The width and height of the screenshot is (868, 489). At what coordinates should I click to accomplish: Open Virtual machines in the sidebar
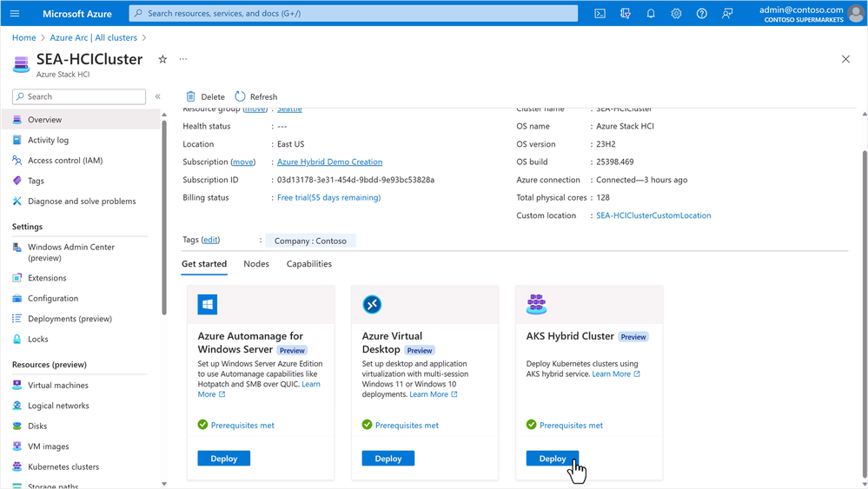click(x=58, y=386)
